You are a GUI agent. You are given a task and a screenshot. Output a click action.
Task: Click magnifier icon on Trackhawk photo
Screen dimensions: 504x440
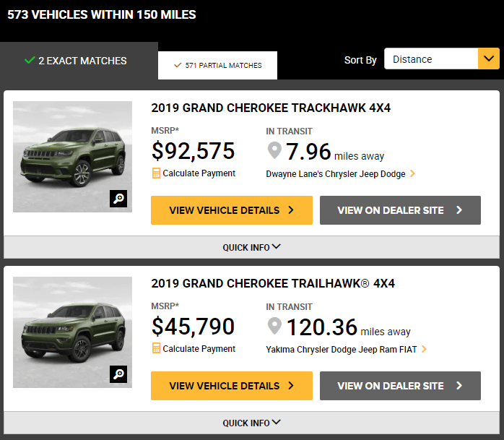coord(118,199)
